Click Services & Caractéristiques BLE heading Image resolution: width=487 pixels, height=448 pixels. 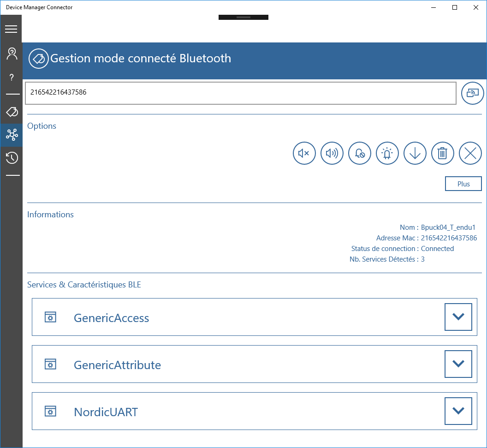84,285
